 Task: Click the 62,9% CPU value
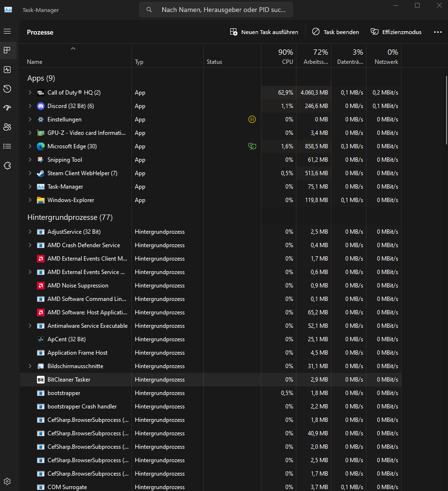[285, 92]
